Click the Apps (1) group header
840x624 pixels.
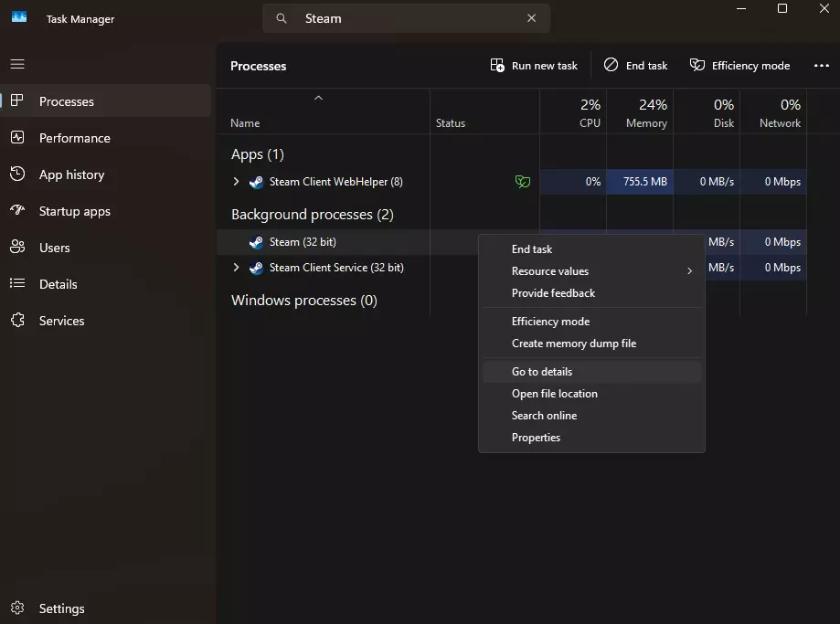258,154
